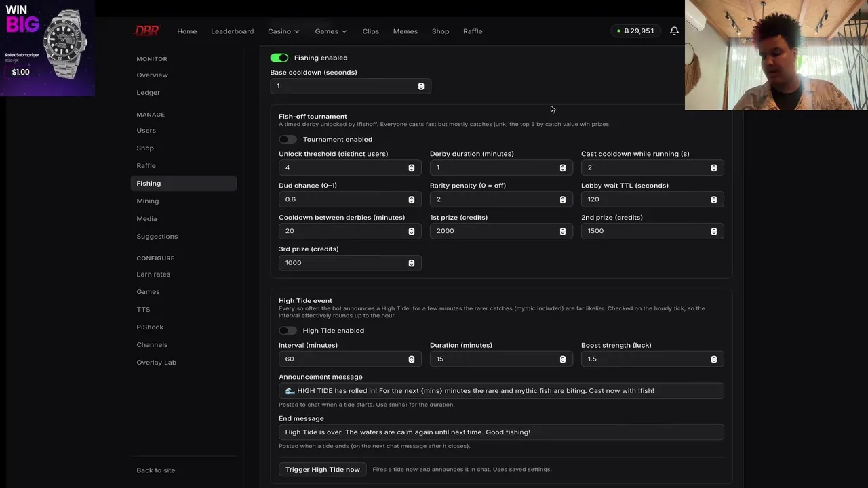Click the Rarity penalty stepper arrows

click(x=562, y=199)
